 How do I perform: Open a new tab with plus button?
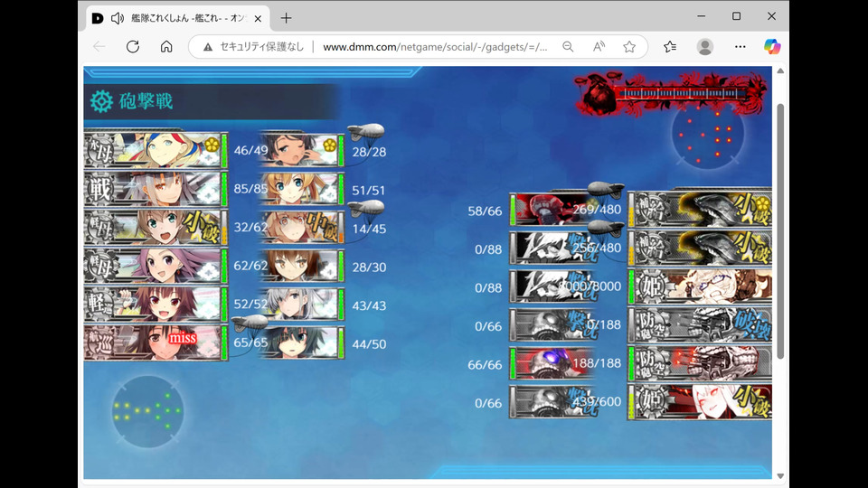click(x=287, y=18)
